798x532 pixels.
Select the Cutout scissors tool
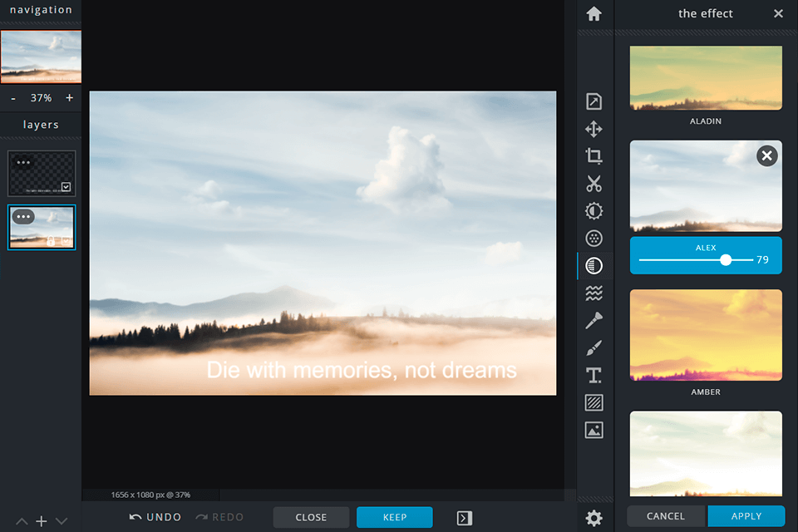click(x=594, y=184)
